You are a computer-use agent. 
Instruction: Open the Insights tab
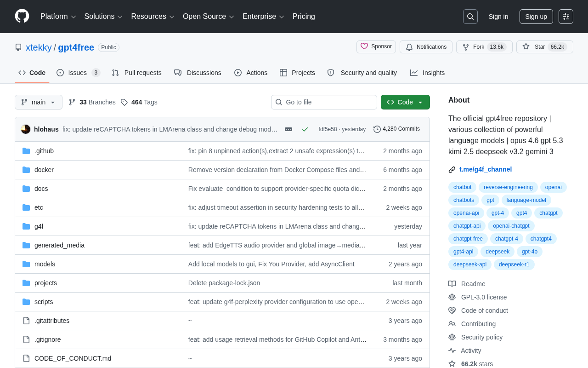[x=428, y=73]
